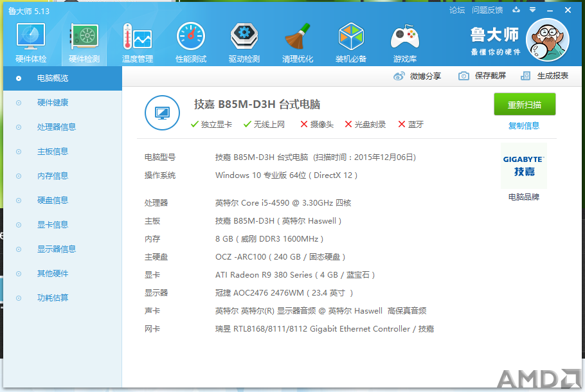
Task: Click the 主板 B85M-D3H Haswell value
Action: click(278, 221)
